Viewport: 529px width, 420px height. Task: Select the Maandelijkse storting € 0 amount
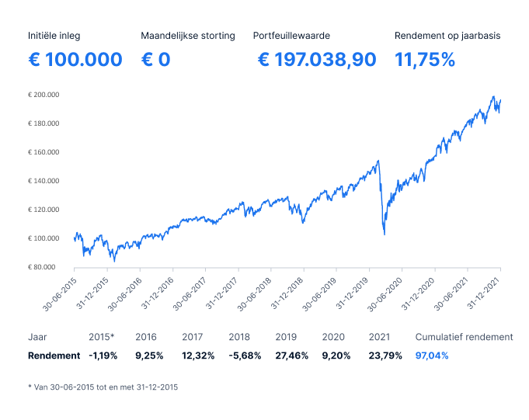[x=155, y=60]
